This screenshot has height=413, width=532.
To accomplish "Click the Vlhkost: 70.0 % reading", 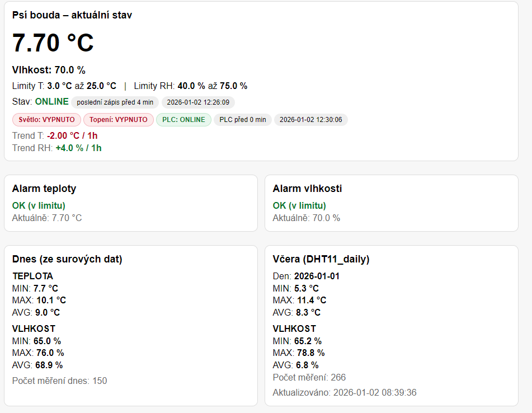I will click(49, 70).
